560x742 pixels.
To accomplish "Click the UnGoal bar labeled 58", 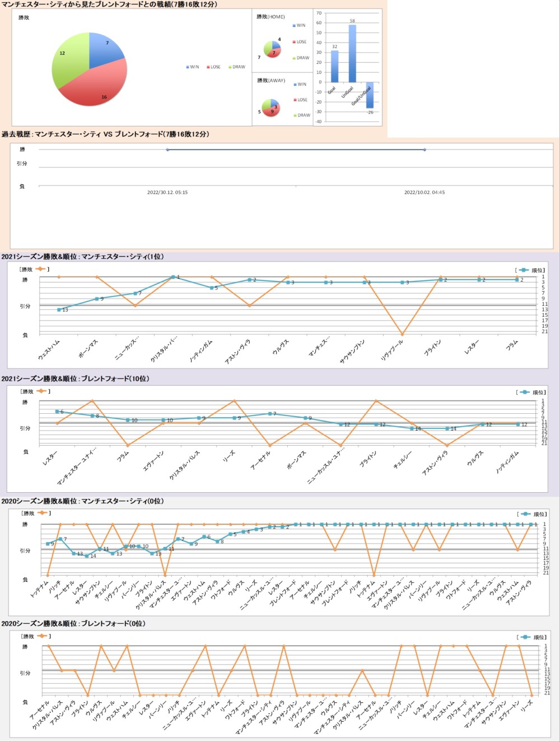I will [352, 54].
